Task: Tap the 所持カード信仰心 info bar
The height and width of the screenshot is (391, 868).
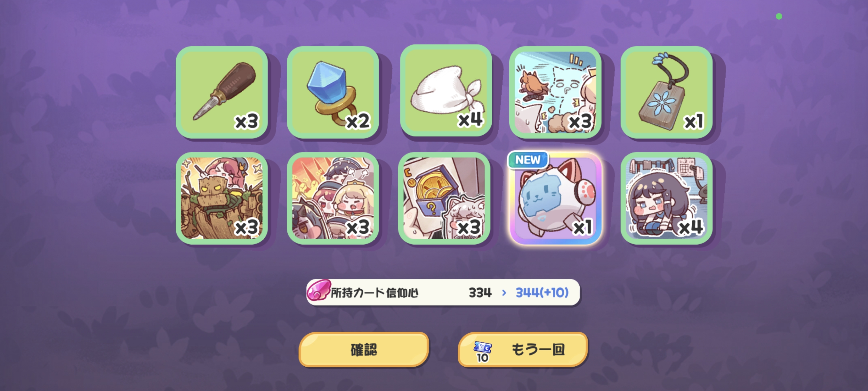Action: click(443, 292)
